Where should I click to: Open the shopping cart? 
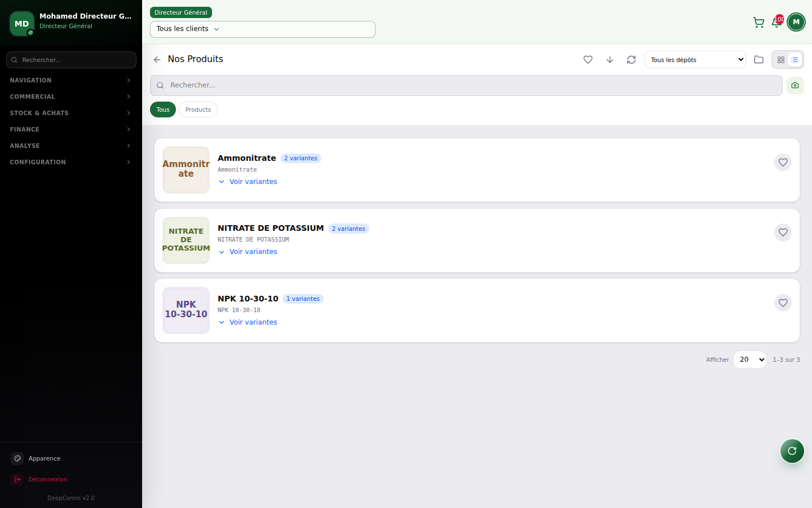pyautogui.click(x=758, y=23)
